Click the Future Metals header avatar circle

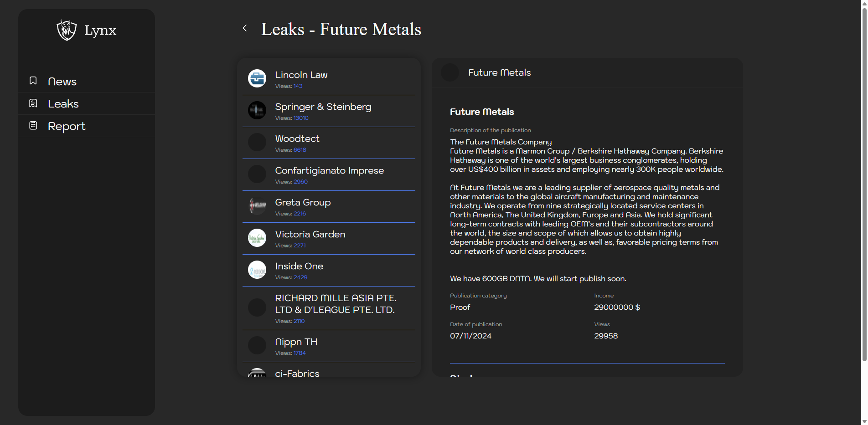click(x=450, y=72)
